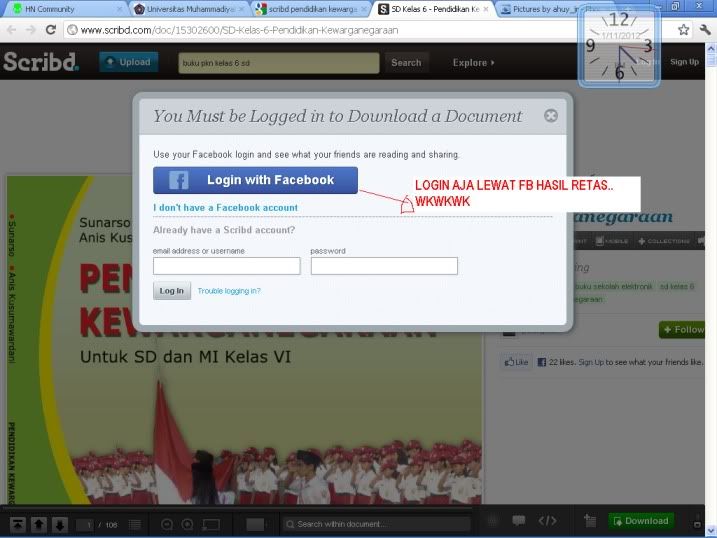
Task: Click the Facebook Like button
Action: (x=516, y=362)
